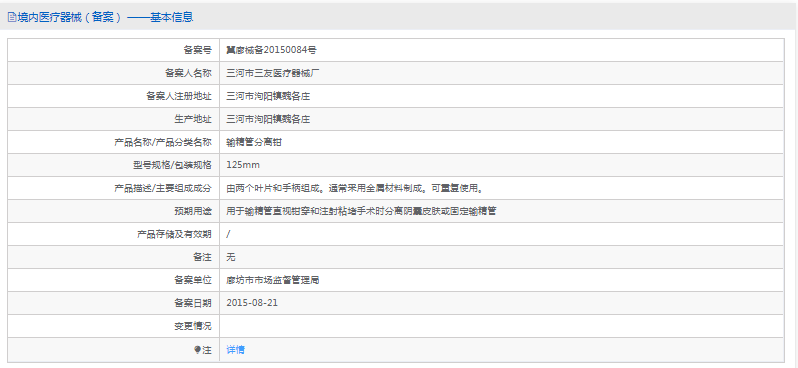Click the 产品描述/主要组成成分 label
Screen dimensions: 798x368
coord(162,188)
